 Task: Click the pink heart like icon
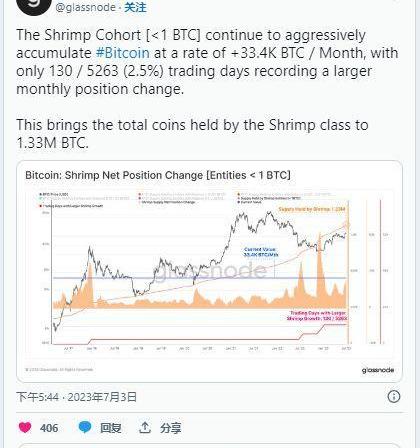[x=25, y=427]
